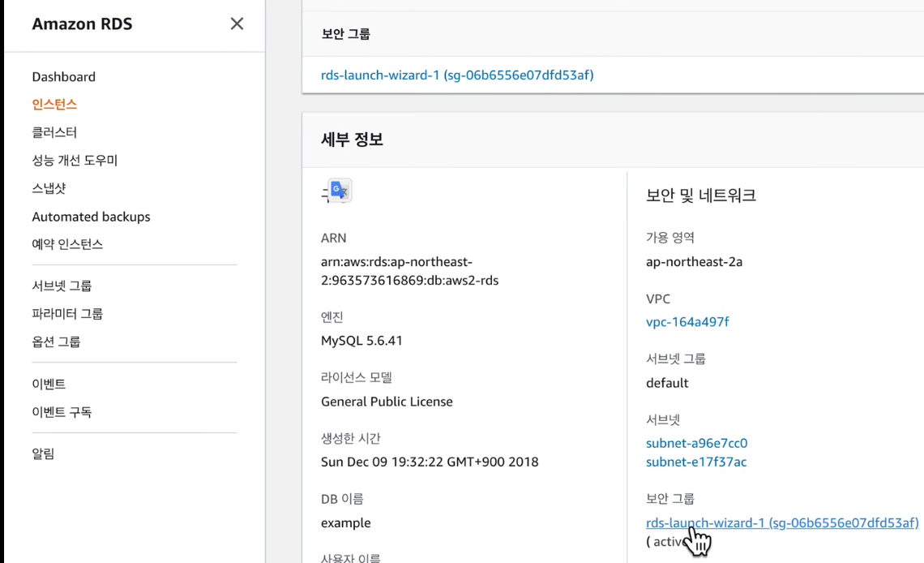Open rds-launch-wizard-1 link under 보안 및 네트워크
The height and width of the screenshot is (563, 924).
point(782,523)
